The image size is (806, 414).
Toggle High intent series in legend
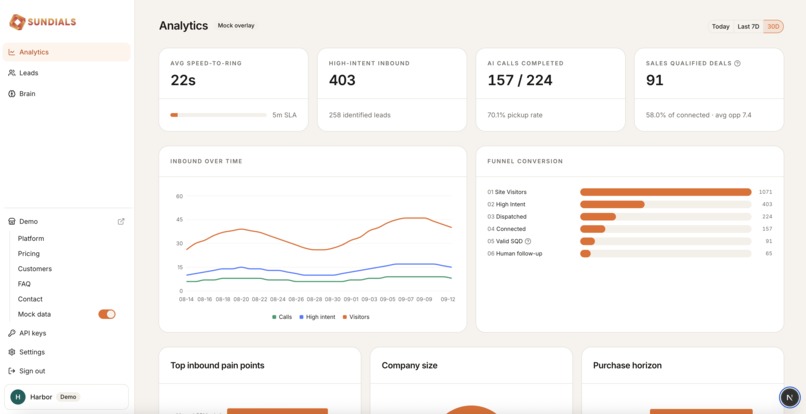[318, 317]
